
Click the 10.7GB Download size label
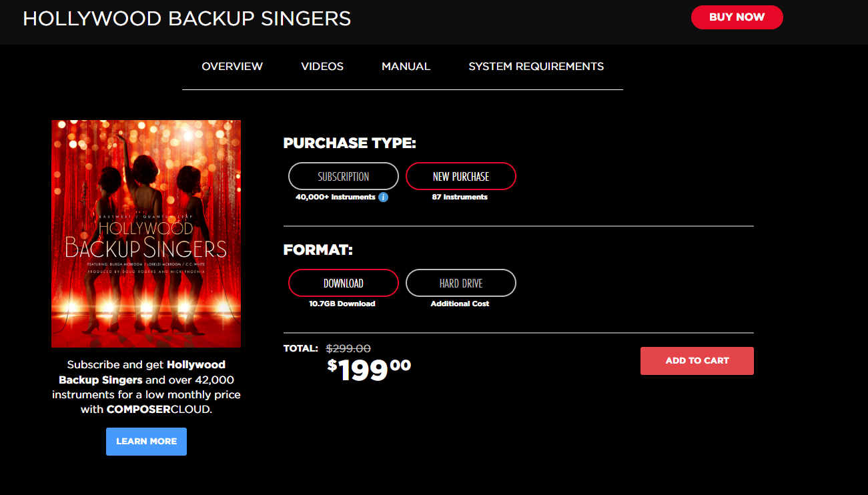click(342, 304)
